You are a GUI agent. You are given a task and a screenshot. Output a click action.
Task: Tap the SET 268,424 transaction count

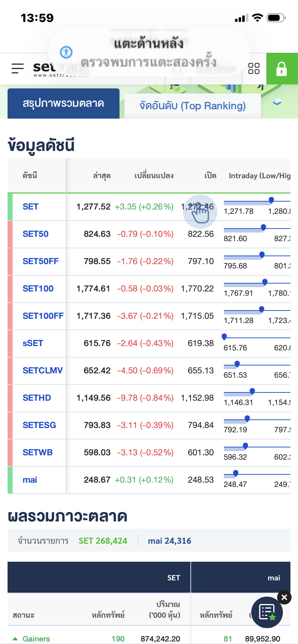click(x=103, y=541)
